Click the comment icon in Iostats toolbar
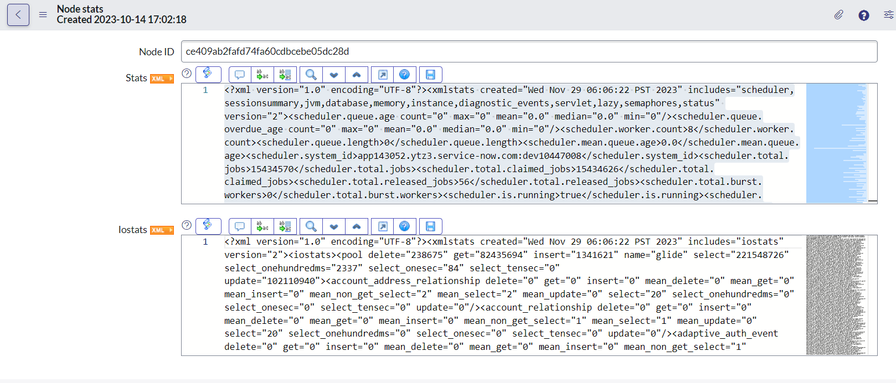This screenshot has height=383, width=896. [240, 226]
